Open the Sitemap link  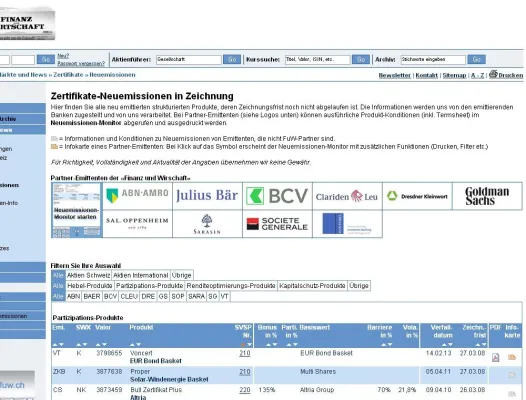click(x=454, y=75)
